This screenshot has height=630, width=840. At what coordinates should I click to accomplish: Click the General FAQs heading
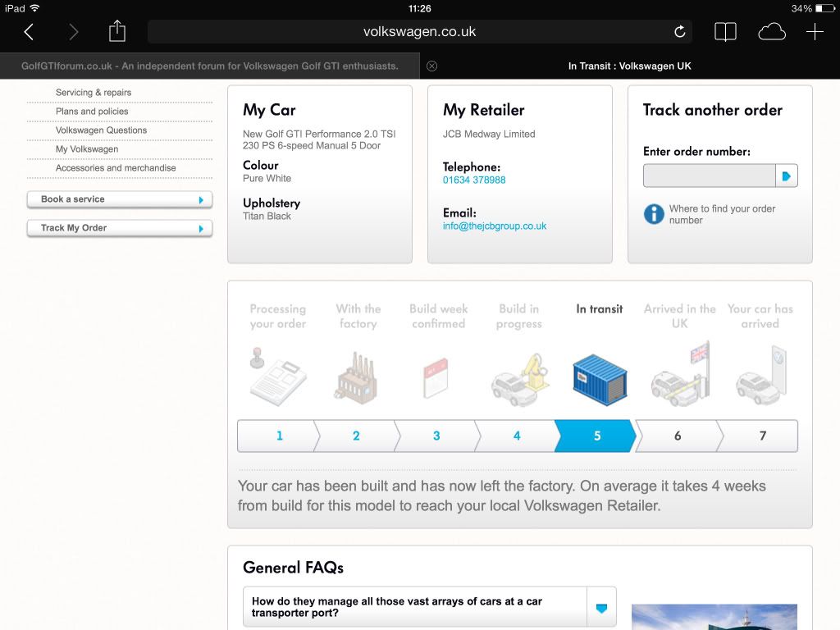click(293, 568)
